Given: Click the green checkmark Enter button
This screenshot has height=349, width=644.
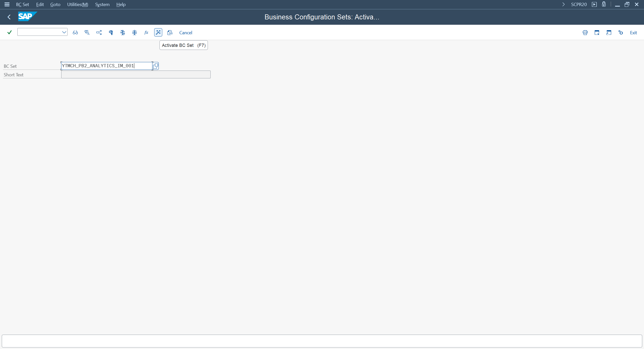Looking at the screenshot, I should pyautogui.click(x=10, y=32).
